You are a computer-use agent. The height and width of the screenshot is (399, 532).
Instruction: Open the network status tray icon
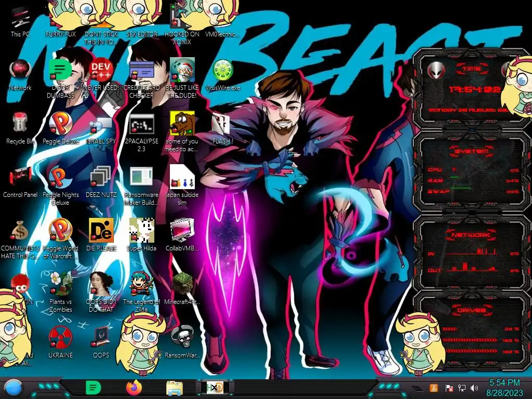pos(461,388)
